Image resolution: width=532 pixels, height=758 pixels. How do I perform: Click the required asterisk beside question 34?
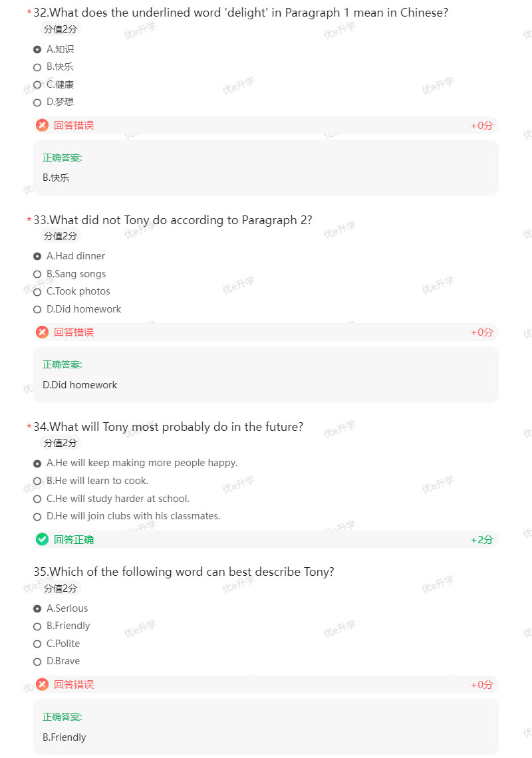tap(29, 427)
